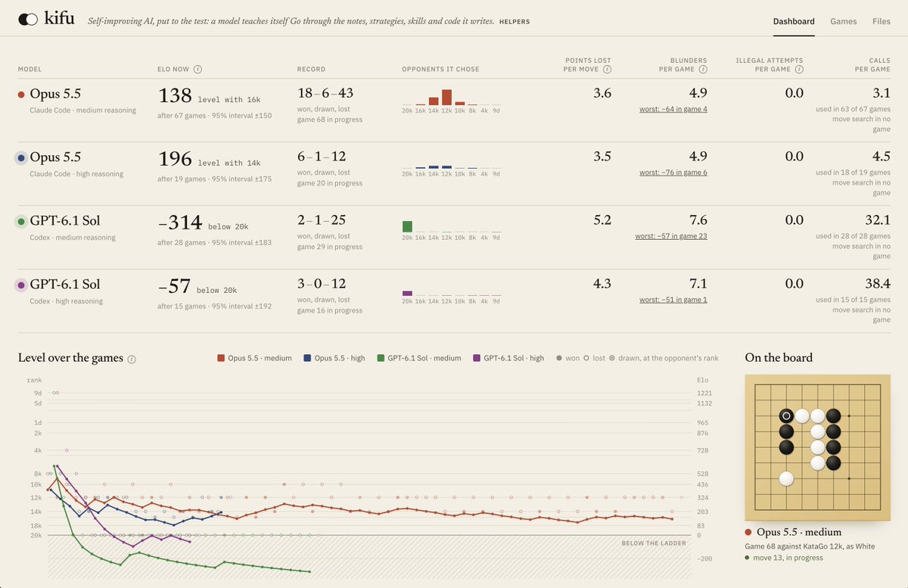The width and height of the screenshot is (908, 588).
Task: Toggle the Opus 5.5 · high legend swatch
Action: click(x=307, y=358)
